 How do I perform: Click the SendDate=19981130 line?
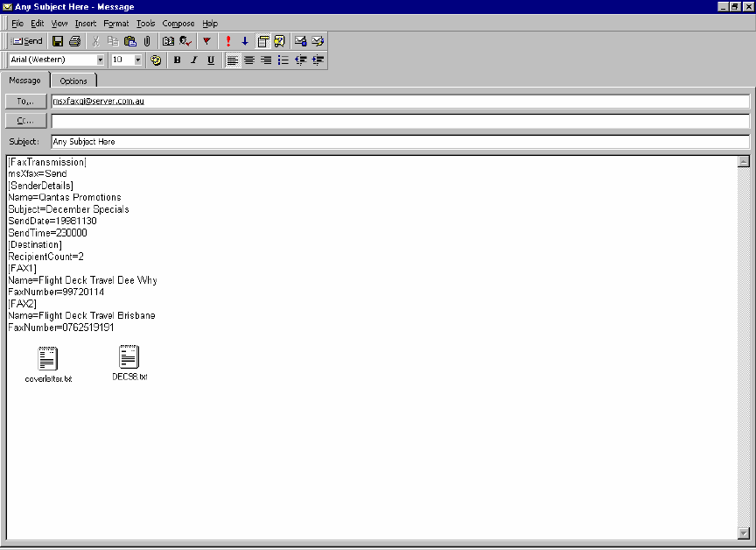click(52, 221)
